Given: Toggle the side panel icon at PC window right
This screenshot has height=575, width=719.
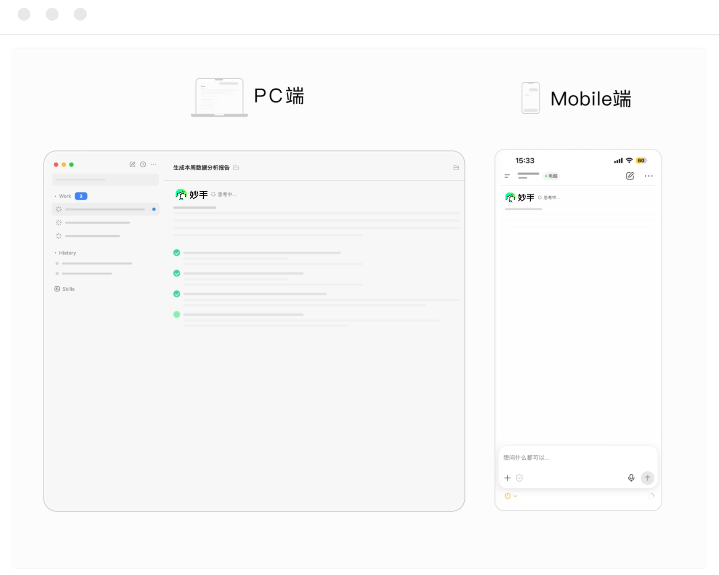Looking at the screenshot, I should 456,167.
